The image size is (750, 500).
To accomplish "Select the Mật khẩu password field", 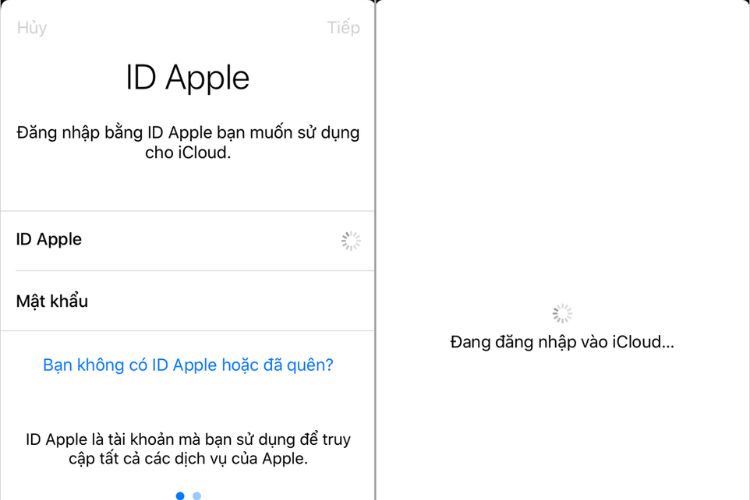I will [188, 300].
